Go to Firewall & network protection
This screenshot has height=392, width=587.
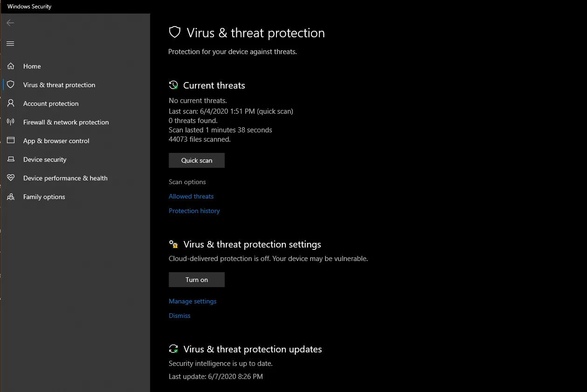[66, 122]
